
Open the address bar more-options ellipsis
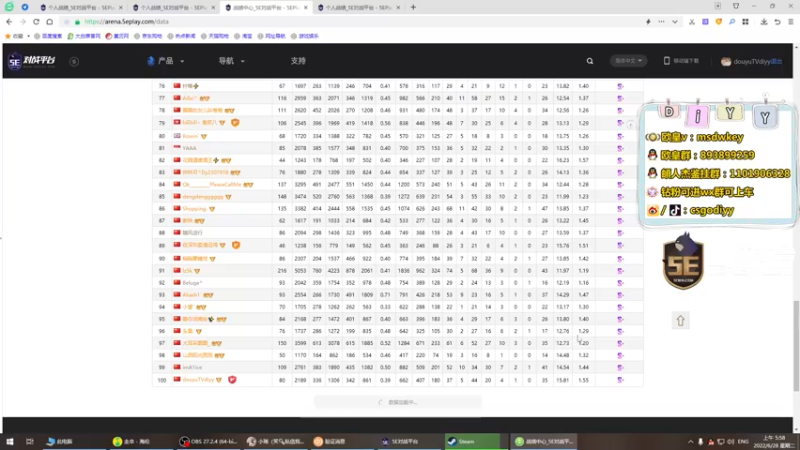(661, 22)
